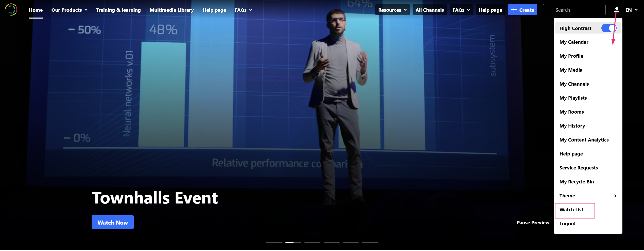Toggle the High Contrast switch

[x=609, y=28]
